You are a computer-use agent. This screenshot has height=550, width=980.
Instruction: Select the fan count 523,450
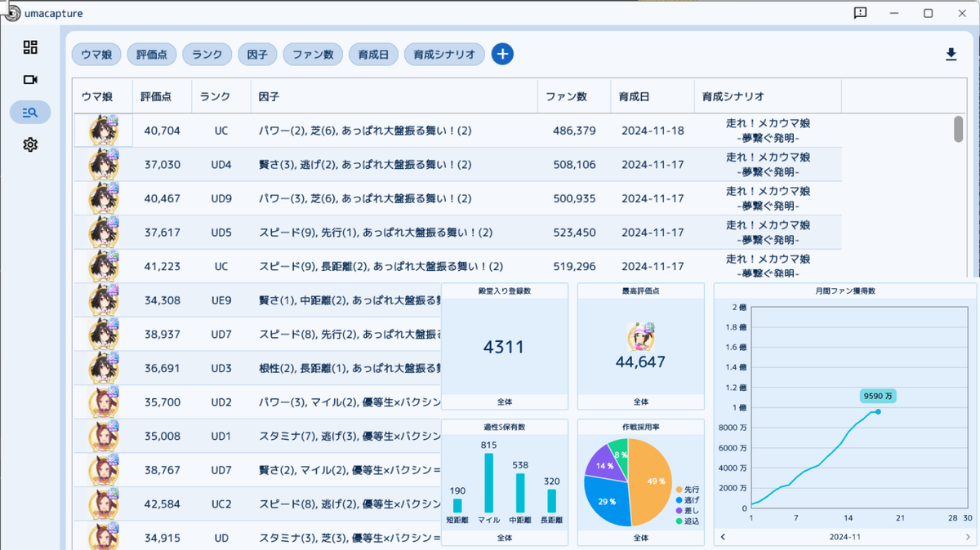(x=574, y=233)
